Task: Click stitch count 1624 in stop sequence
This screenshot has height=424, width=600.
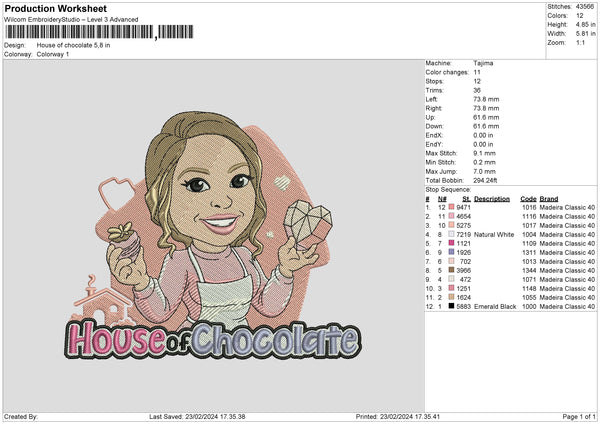Action: pyautogui.click(x=463, y=297)
